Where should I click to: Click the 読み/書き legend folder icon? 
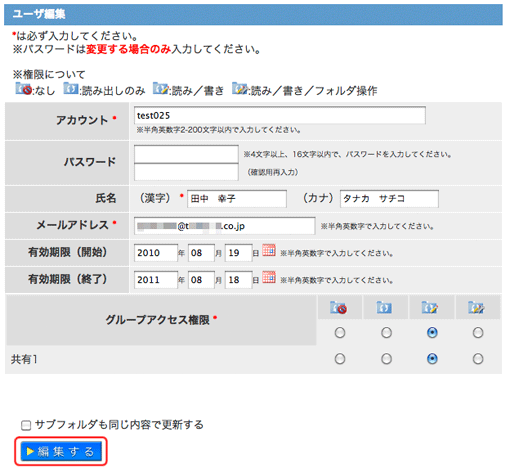pyautogui.click(x=160, y=89)
